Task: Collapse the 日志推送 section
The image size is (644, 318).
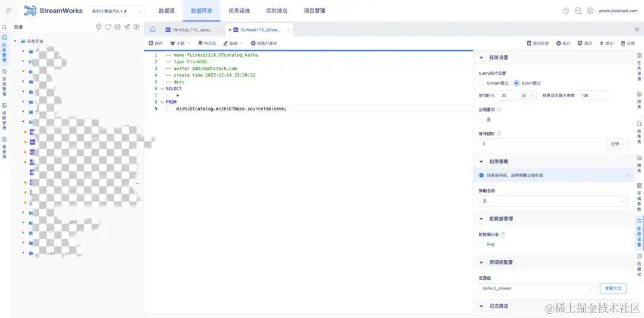Action: pyautogui.click(x=481, y=306)
